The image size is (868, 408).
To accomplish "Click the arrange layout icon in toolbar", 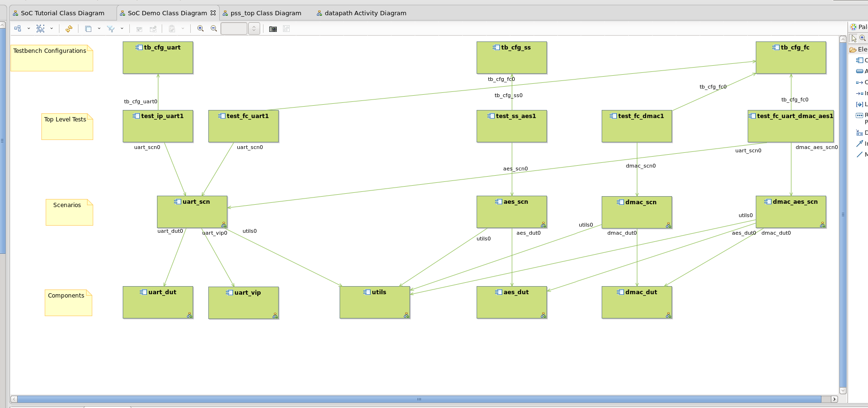I will click(18, 29).
